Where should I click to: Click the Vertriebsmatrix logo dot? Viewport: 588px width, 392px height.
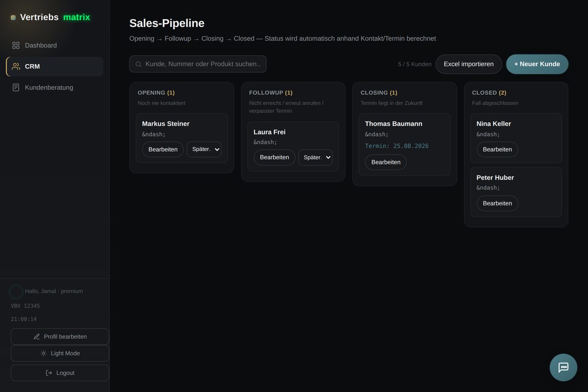(x=13, y=18)
